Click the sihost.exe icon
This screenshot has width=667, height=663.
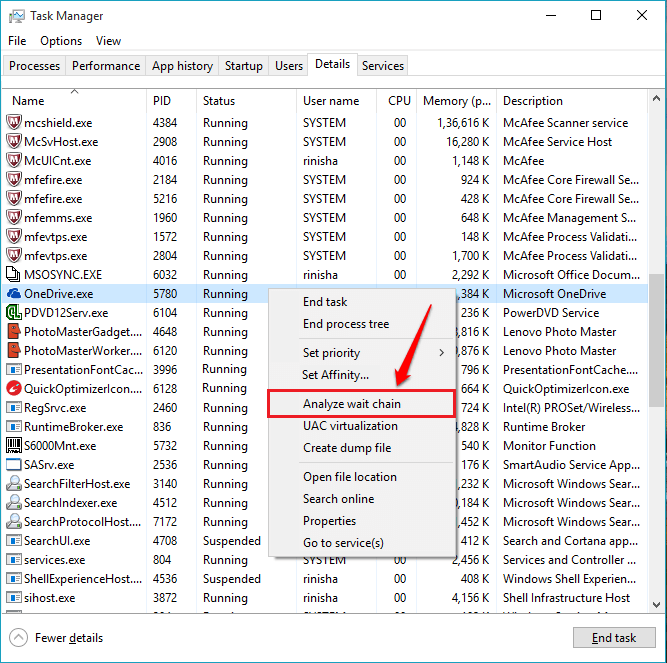[14, 598]
